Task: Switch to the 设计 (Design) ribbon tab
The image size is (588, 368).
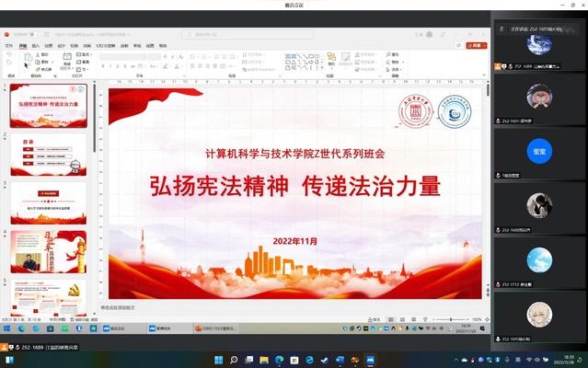Action: pyautogui.click(x=61, y=44)
